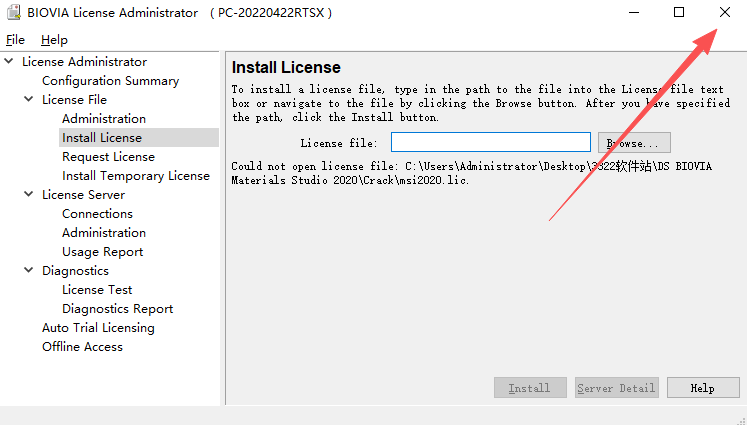Select Request License tree item

point(108,157)
